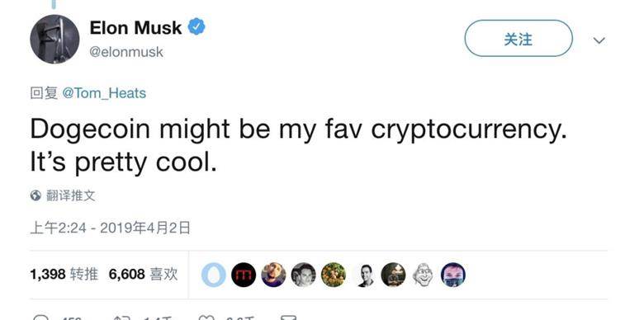This screenshot has height=320, width=644.
Task: Open the default egg avatar liker
Action: coord(214,275)
